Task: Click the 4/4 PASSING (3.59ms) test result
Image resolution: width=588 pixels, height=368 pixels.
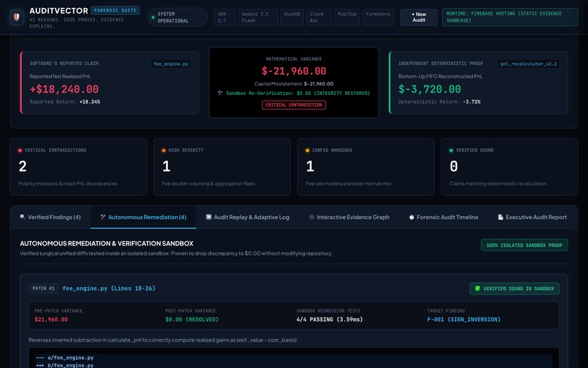Action: pyautogui.click(x=329, y=319)
